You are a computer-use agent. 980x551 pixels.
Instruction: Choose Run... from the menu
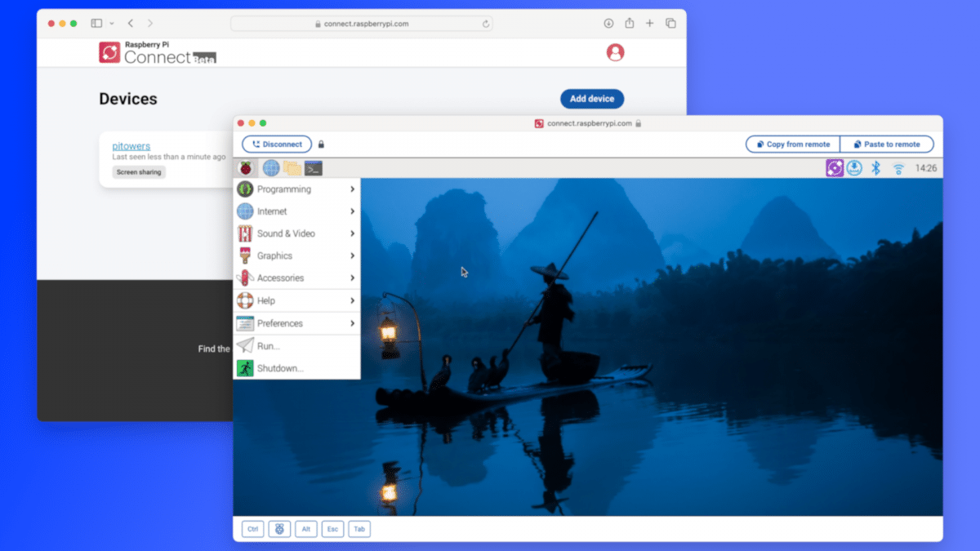(x=269, y=346)
